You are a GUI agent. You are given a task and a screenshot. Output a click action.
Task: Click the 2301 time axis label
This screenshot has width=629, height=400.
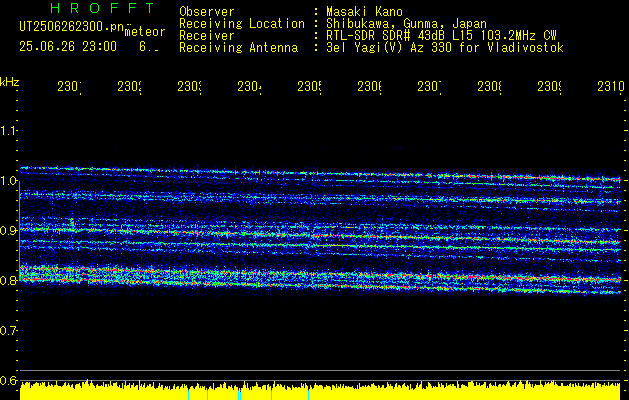point(70,86)
